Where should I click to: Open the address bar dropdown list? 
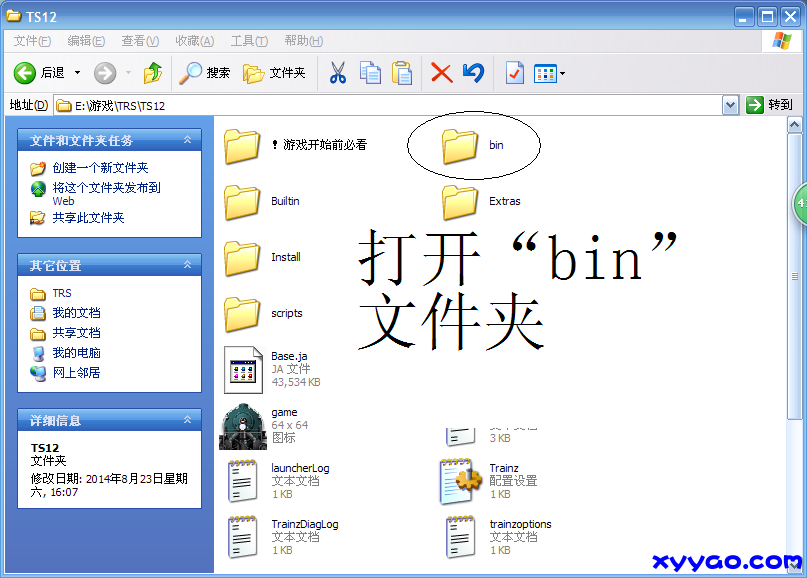[x=732, y=105]
